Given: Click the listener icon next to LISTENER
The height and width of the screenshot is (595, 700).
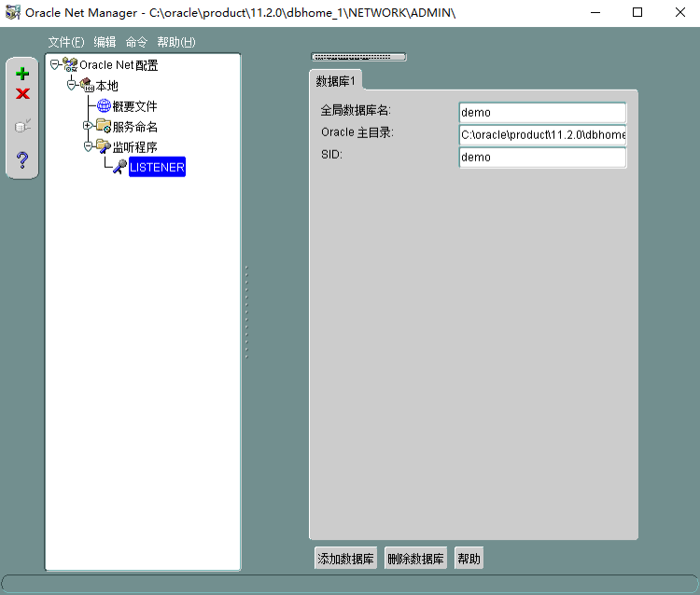Looking at the screenshot, I should 119,167.
